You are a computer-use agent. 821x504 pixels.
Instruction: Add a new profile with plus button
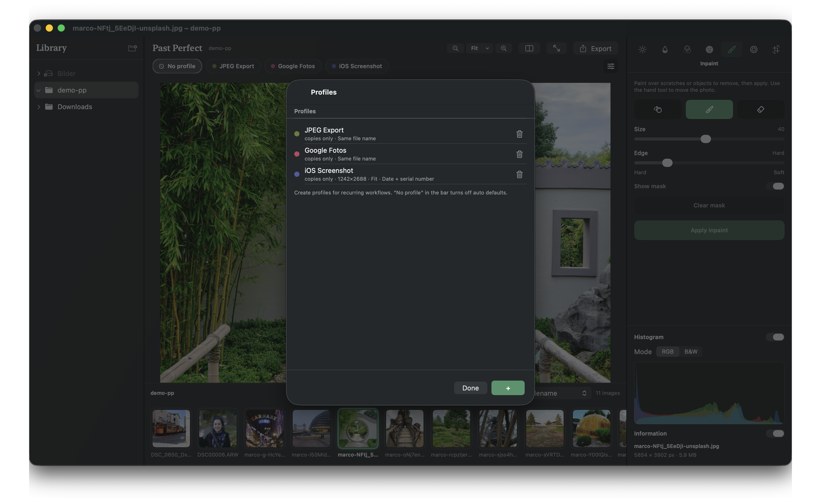[508, 388]
